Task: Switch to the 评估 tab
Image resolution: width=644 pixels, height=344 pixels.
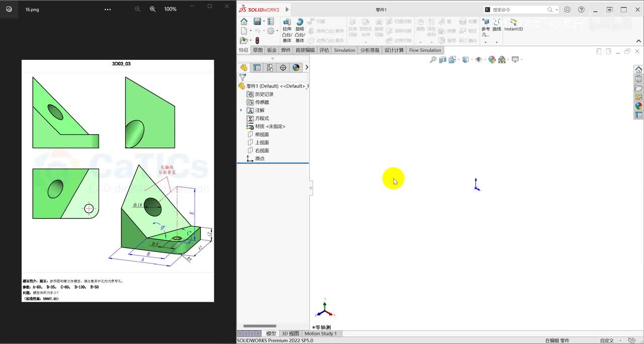Action: [324, 50]
